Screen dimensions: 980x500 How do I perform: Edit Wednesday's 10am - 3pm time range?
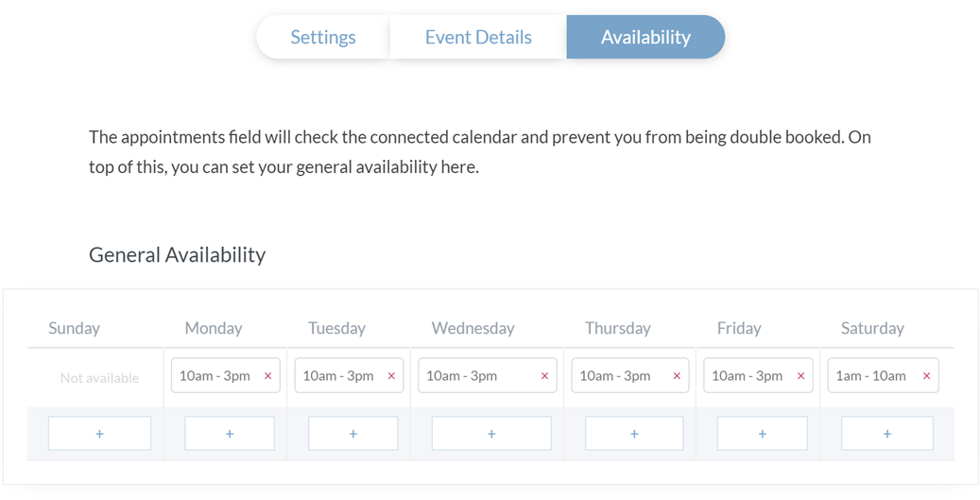461,376
